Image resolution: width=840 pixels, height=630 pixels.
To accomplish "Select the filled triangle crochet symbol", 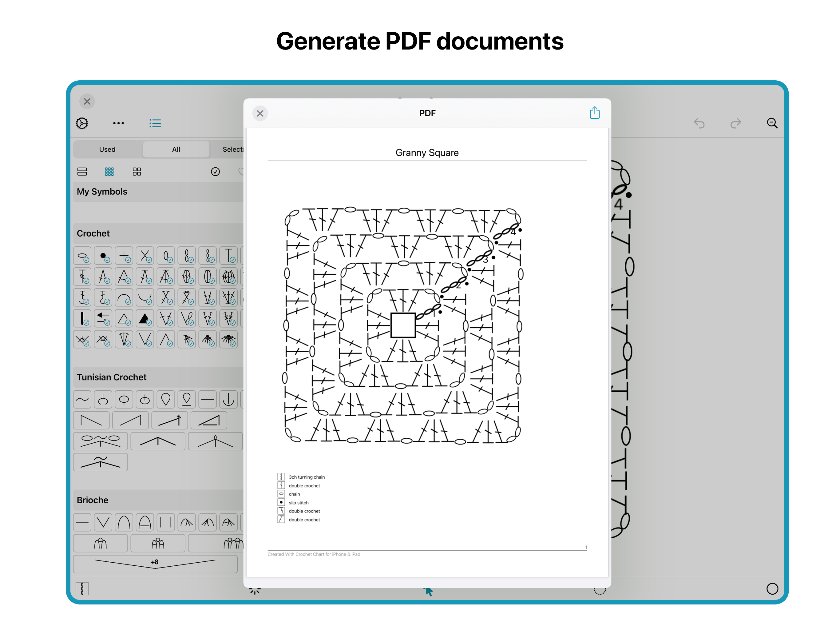I will tap(145, 318).
